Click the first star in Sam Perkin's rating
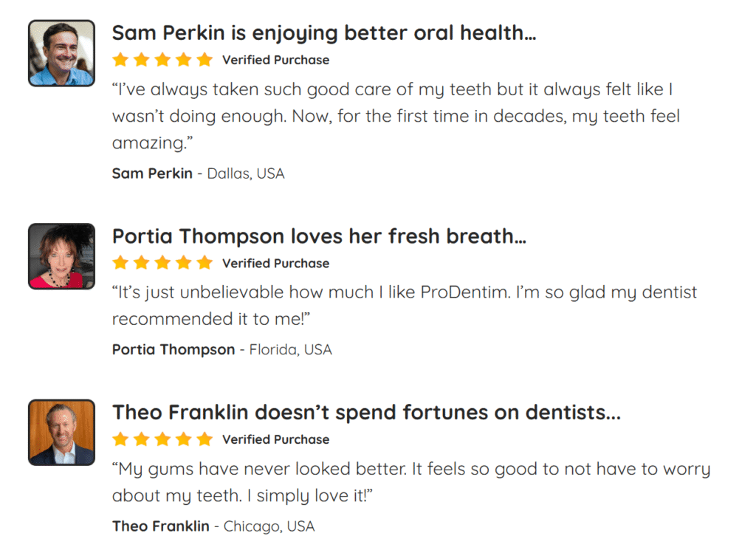The width and height of the screenshot is (756, 536). tap(120, 60)
